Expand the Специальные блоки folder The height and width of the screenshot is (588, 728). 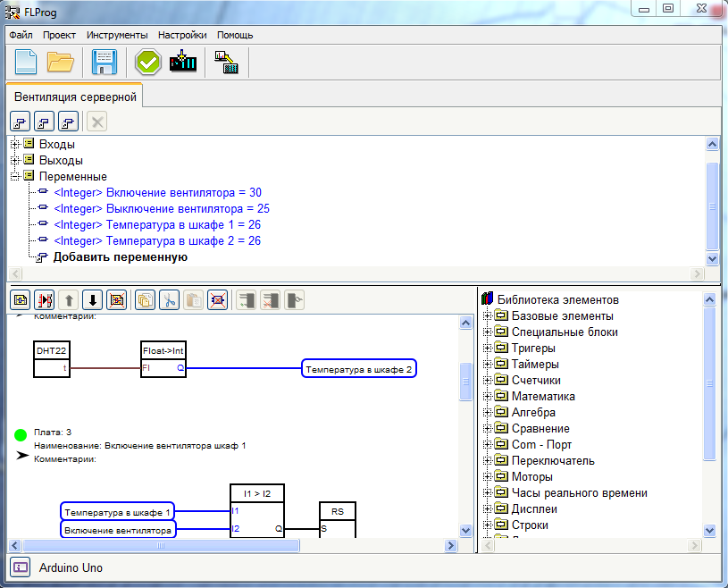pyautogui.click(x=487, y=332)
